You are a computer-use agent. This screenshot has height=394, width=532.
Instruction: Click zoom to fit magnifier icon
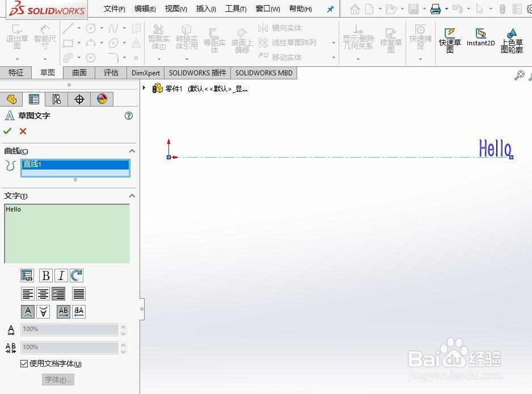click(x=519, y=75)
